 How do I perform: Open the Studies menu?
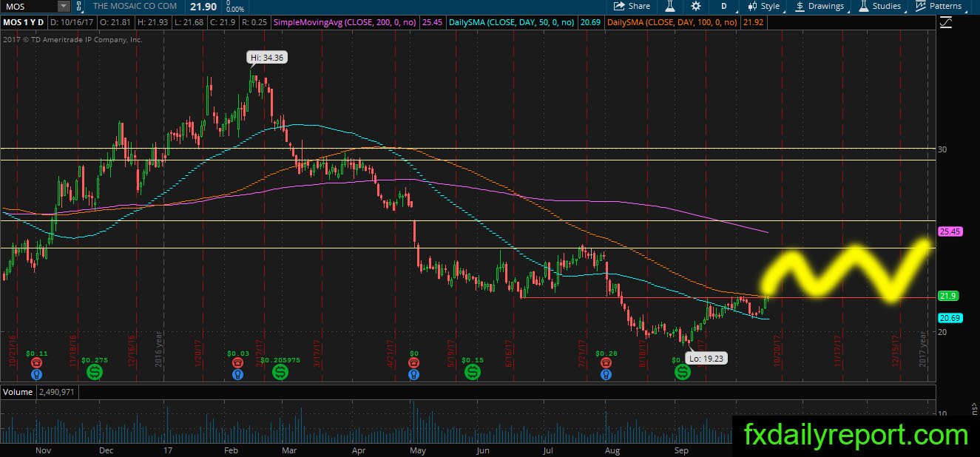pyautogui.click(x=880, y=6)
